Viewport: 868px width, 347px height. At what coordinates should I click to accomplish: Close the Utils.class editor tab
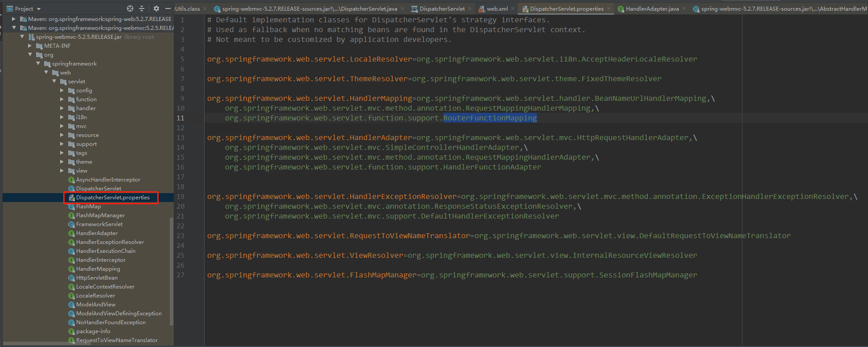coord(205,8)
